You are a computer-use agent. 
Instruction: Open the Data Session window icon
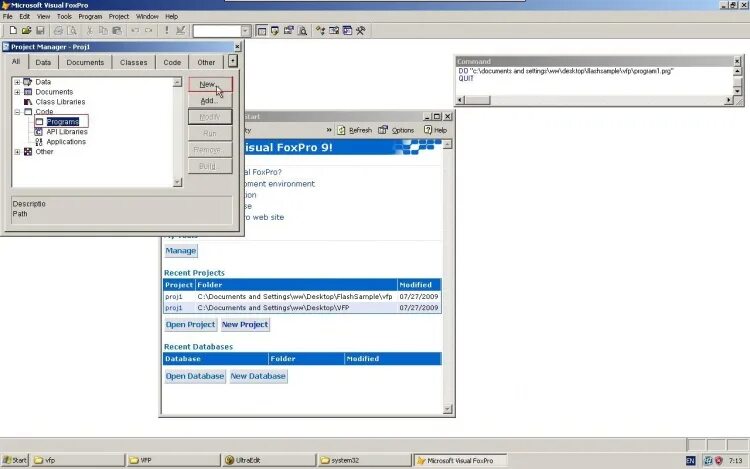[275, 31]
